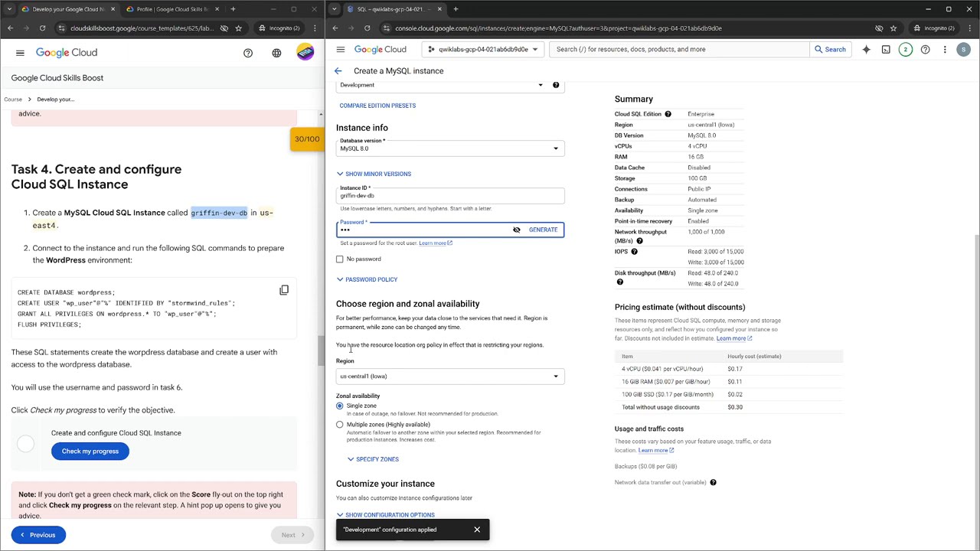Open the Cloud console navigation menu
Screen dimensions: 980x551
tap(340, 49)
